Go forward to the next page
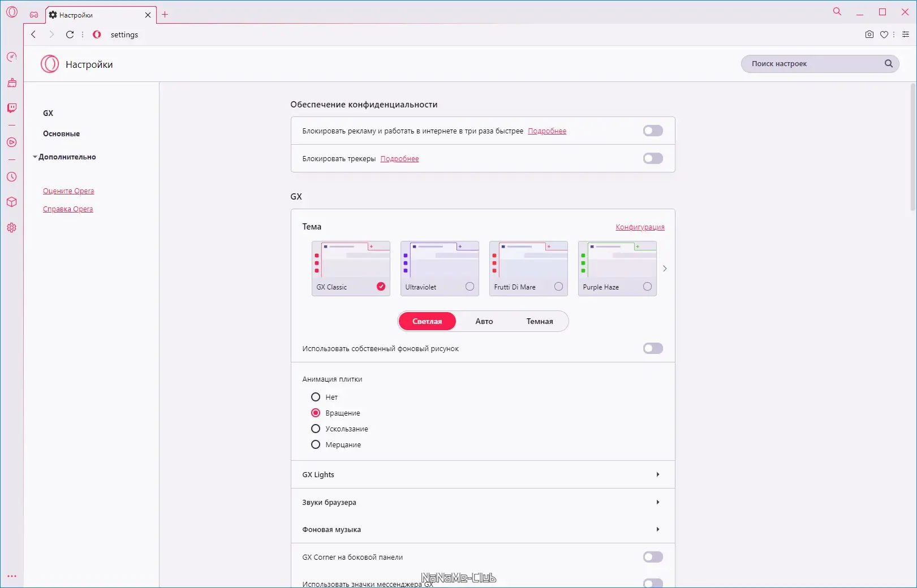The width and height of the screenshot is (917, 588). click(x=51, y=34)
